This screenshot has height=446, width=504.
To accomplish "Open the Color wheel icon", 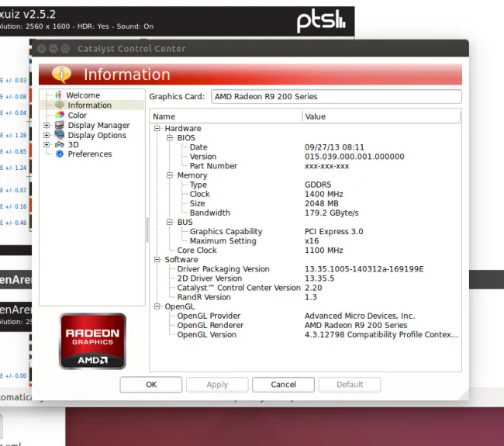I will (60, 116).
